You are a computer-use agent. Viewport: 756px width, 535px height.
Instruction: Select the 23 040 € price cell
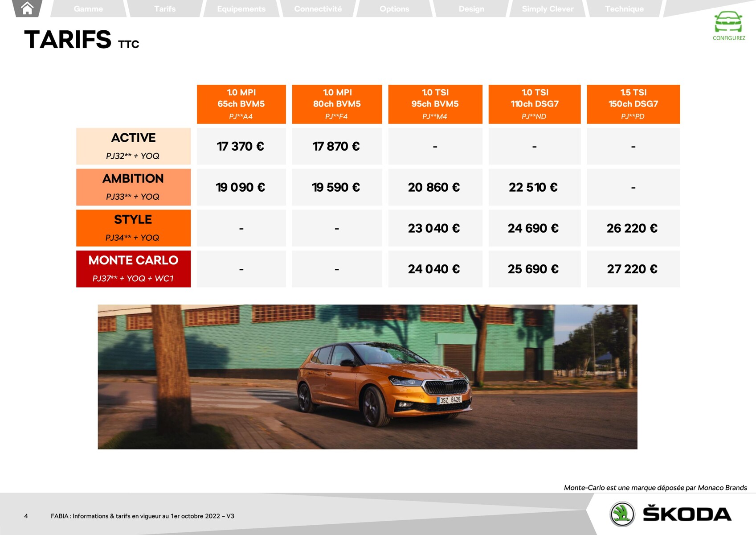click(x=435, y=228)
